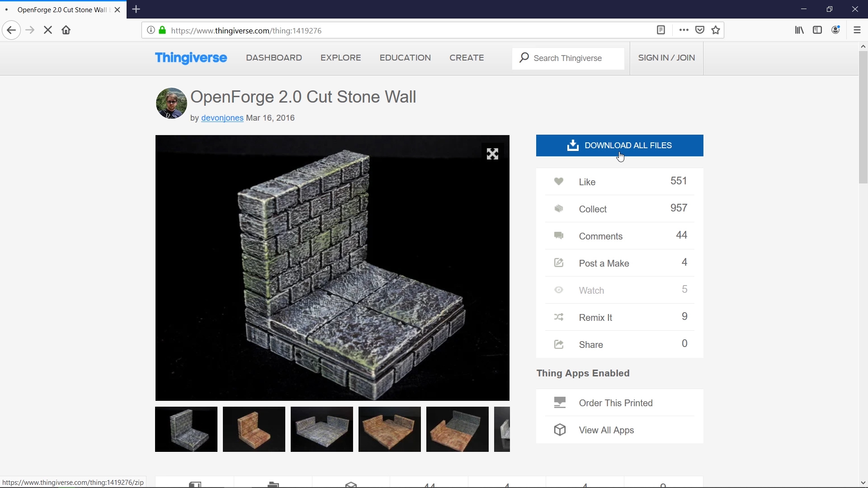The image size is (868, 488).
Task: Click the Post a Make icon
Action: click(x=558, y=263)
